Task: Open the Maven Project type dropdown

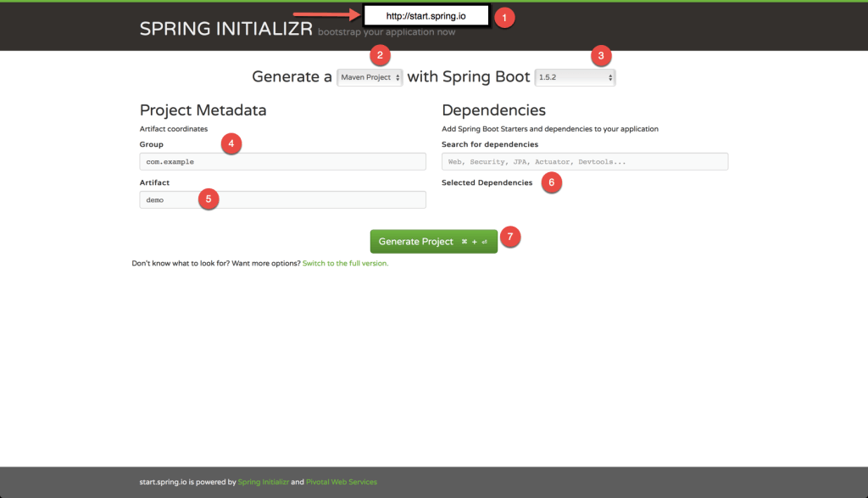Action: pos(370,77)
